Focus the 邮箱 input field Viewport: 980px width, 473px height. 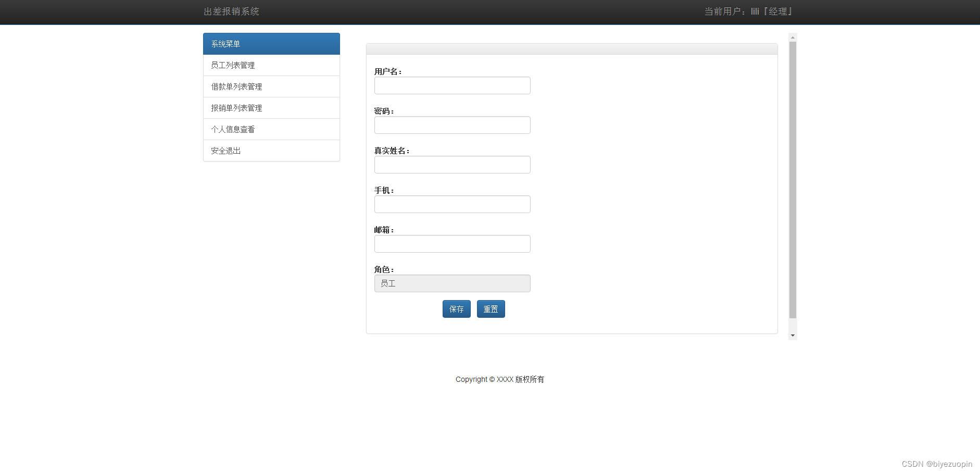452,244
